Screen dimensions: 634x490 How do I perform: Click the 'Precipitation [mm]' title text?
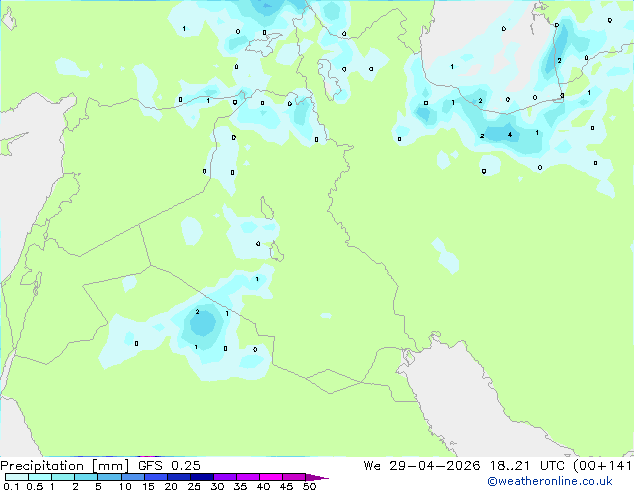(65, 466)
